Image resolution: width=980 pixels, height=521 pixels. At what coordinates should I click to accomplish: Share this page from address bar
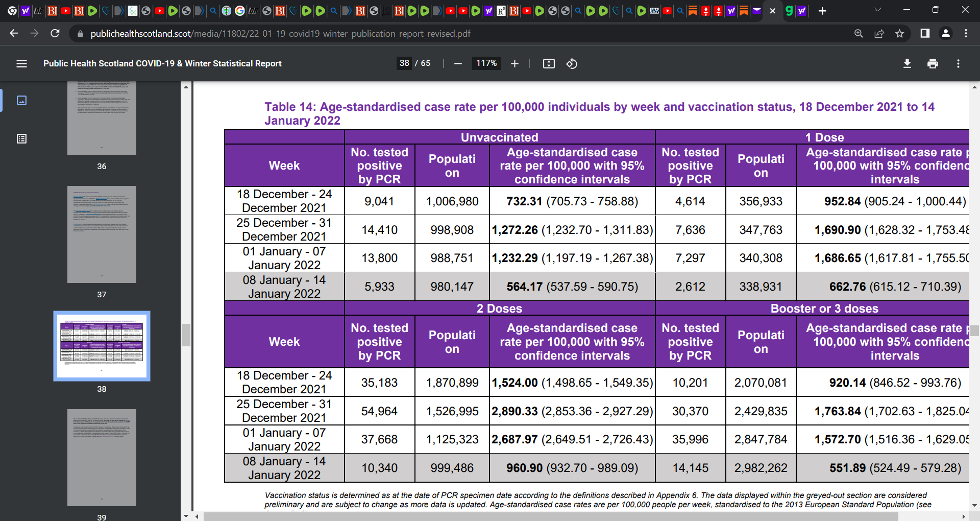pyautogui.click(x=879, y=33)
